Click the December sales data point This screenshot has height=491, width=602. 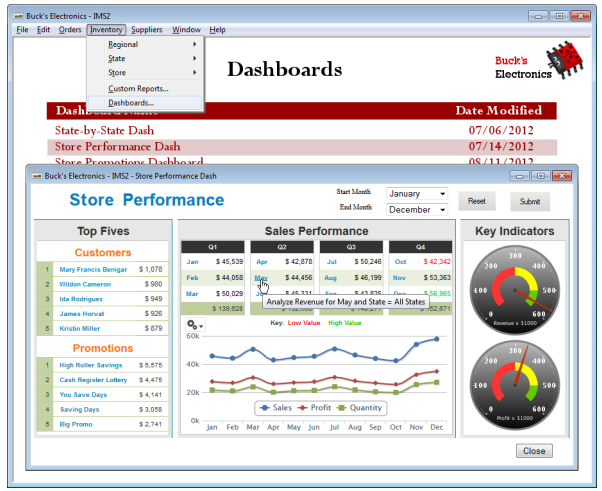pyautogui.click(x=437, y=339)
